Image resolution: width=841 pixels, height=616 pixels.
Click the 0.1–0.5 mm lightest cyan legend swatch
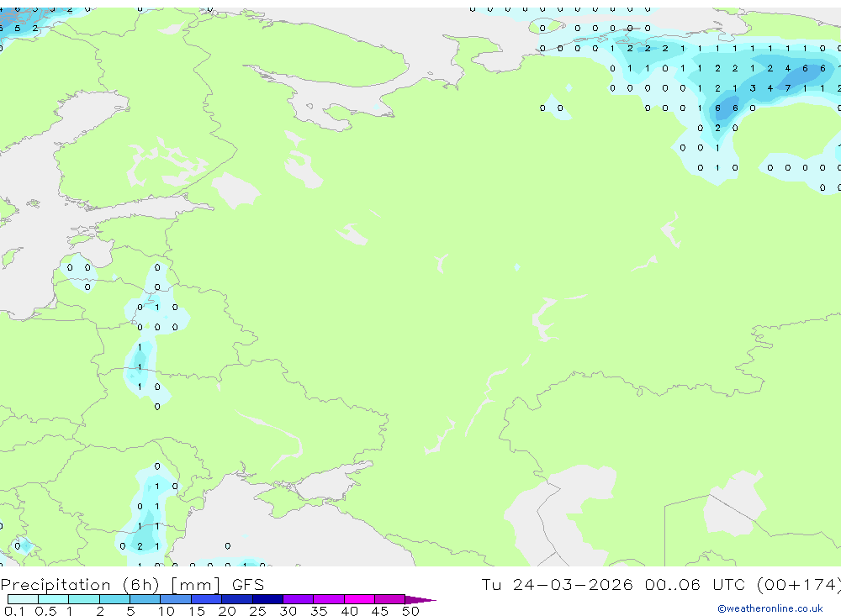point(23,599)
